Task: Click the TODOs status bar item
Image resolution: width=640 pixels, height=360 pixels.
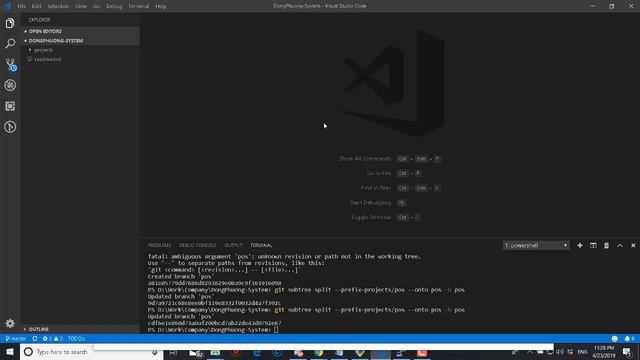Action: click(76, 338)
